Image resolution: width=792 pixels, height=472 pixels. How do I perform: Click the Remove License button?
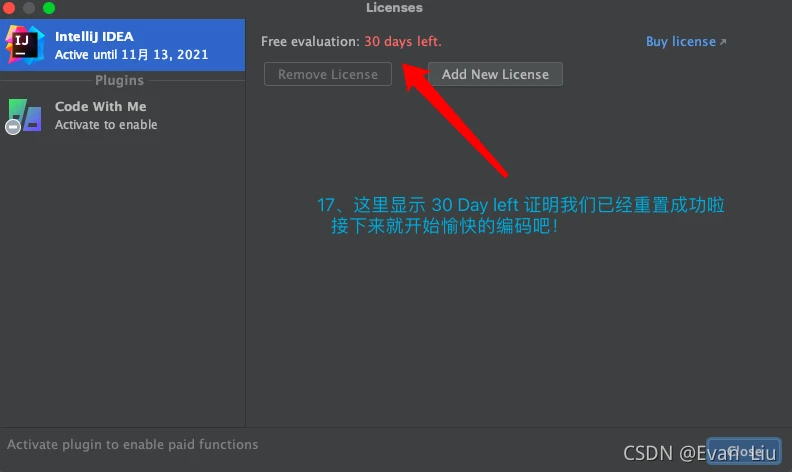pyautogui.click(x=328, y=74)
